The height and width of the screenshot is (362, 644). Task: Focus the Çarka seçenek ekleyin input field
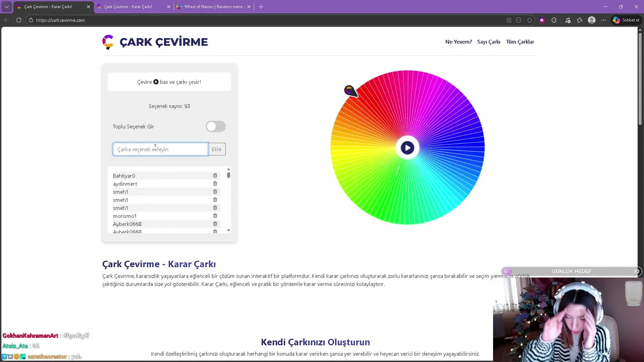pos(160,149)
